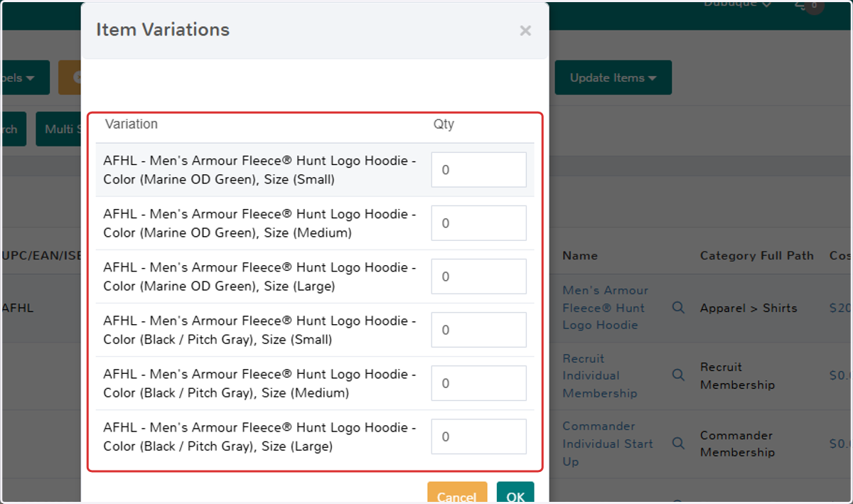Viewport: 853px width, 504px height.
Task: Select the AFHL item number cell
Action: click(18, 308)
